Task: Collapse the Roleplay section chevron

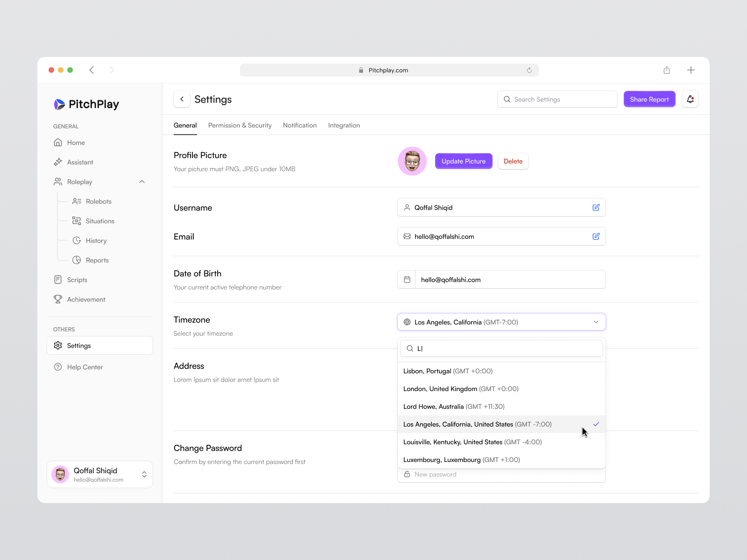Action: 142,182
